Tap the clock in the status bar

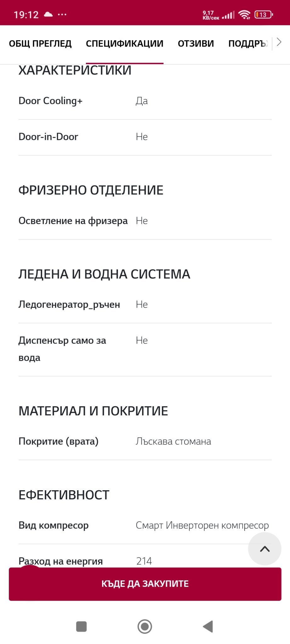26,15
